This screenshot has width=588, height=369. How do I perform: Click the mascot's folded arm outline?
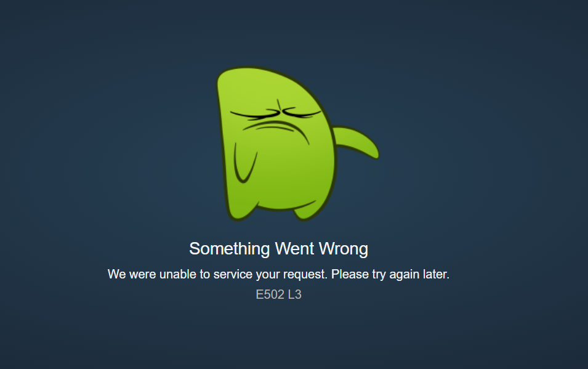pyautogui.click(x=245, y=163)
